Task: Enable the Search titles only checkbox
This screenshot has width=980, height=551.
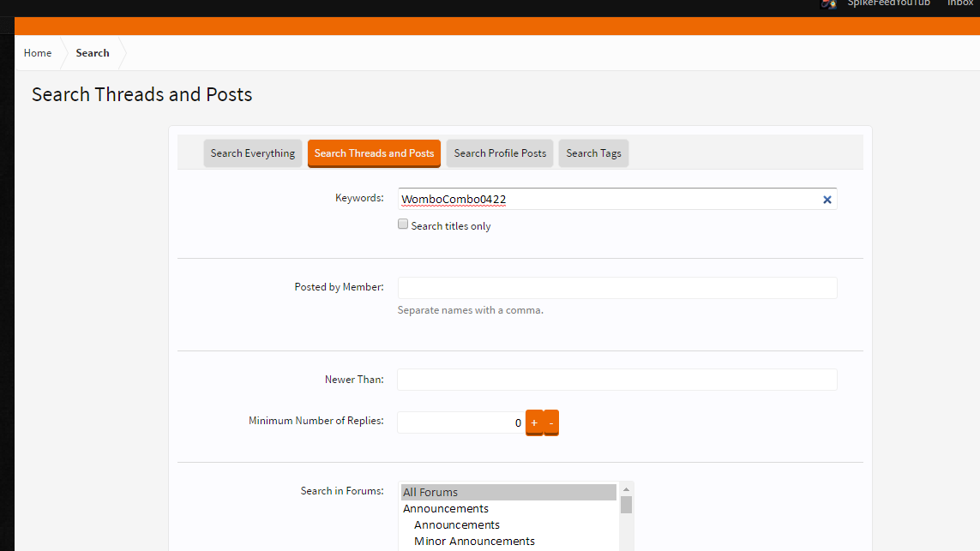Action: pyautogui.click(x=403, y=225)
